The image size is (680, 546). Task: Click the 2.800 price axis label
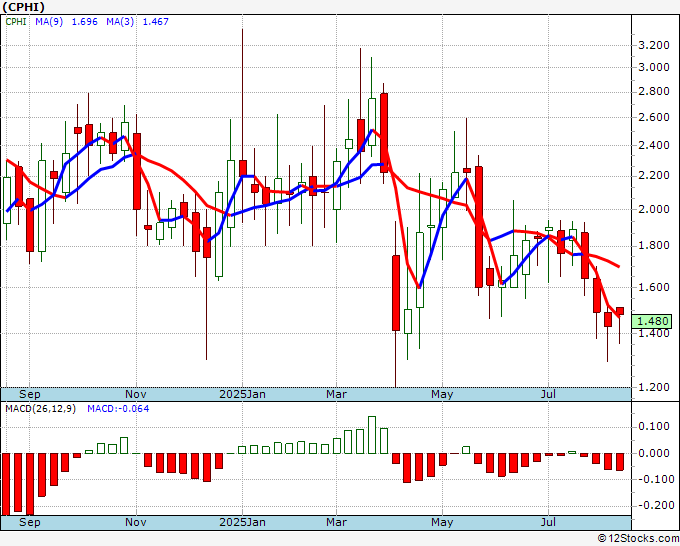tap(654, 92)
